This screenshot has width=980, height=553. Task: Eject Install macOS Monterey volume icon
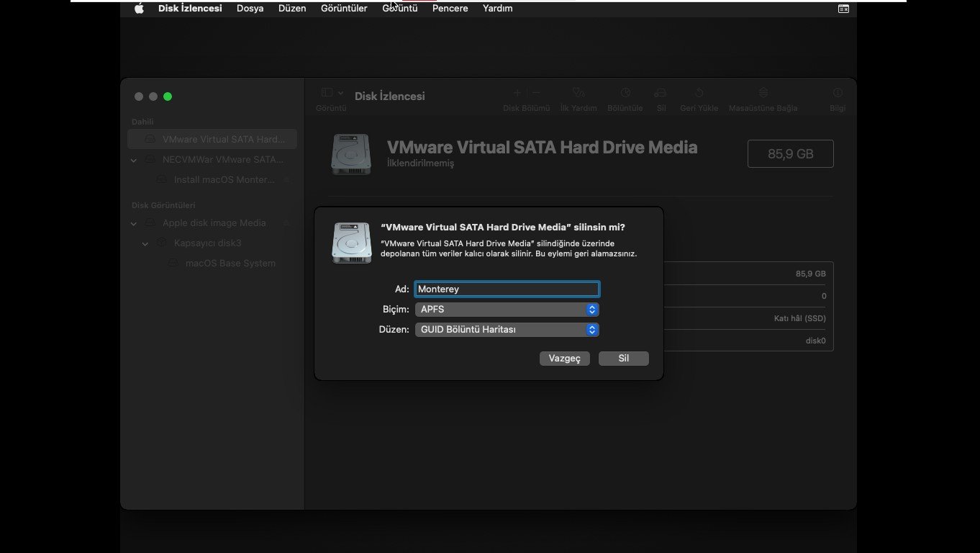[286, 179]
